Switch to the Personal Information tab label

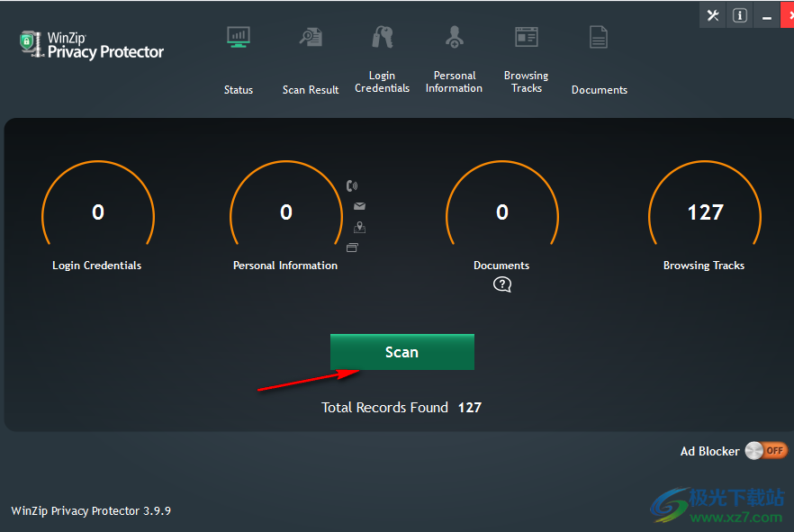455,82
